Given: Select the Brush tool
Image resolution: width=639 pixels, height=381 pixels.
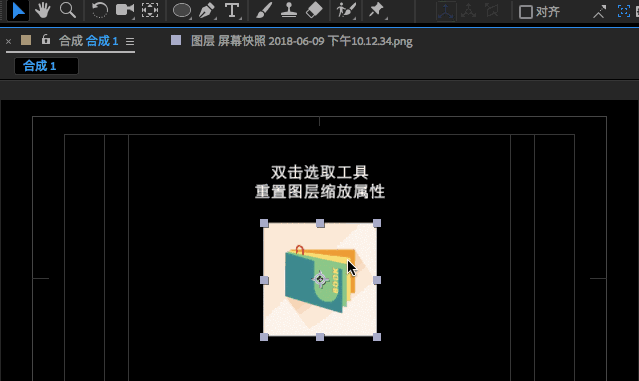Looking at the screenshot, I should (264, 11).
